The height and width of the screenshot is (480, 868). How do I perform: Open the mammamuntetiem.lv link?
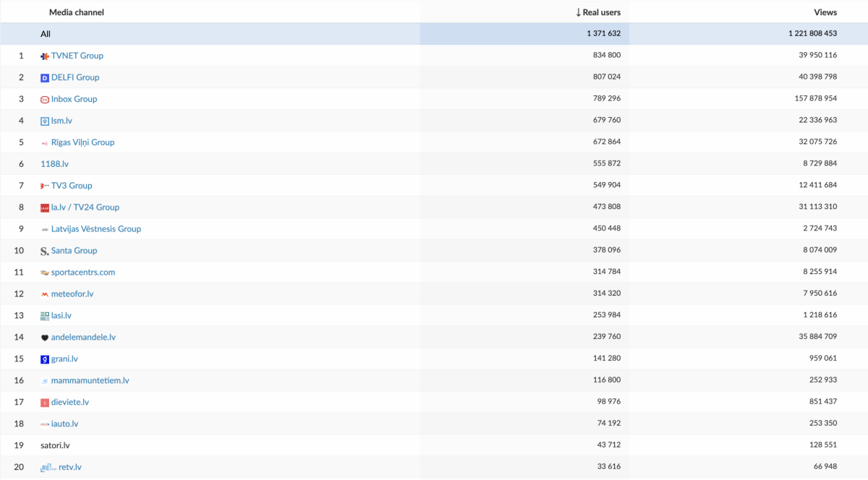[x=90, y=381]
